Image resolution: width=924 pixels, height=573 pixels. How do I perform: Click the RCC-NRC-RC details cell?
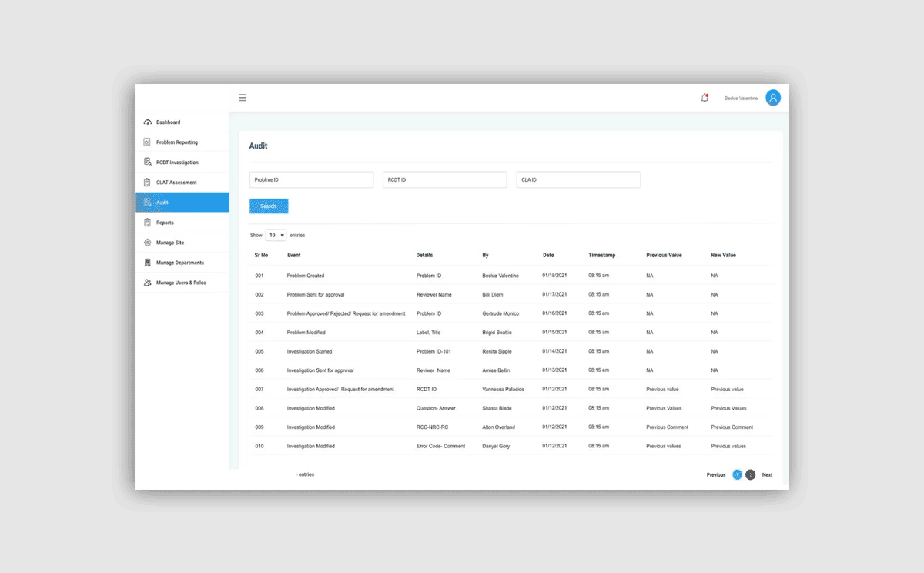tap(432, 427)
